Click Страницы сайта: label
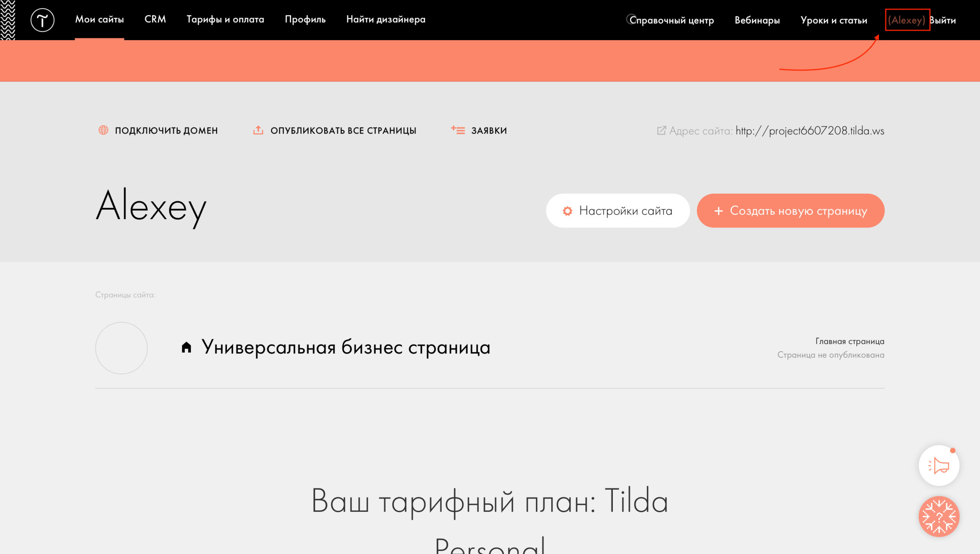980x554 pixels. [x=125, y=295]
